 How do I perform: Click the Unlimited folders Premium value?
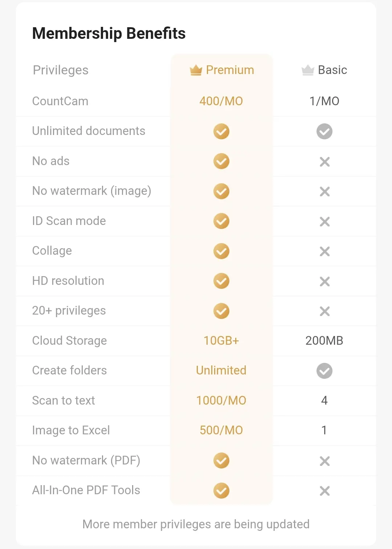221,370
